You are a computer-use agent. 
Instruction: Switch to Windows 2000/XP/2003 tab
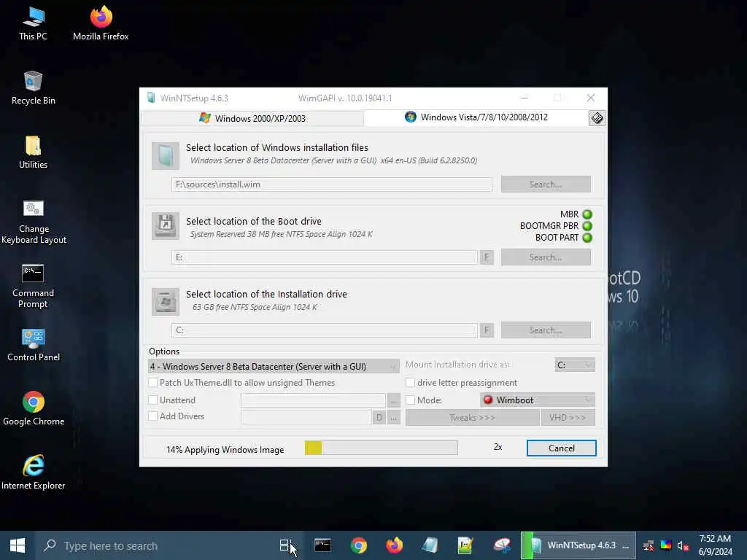[252, 118]
